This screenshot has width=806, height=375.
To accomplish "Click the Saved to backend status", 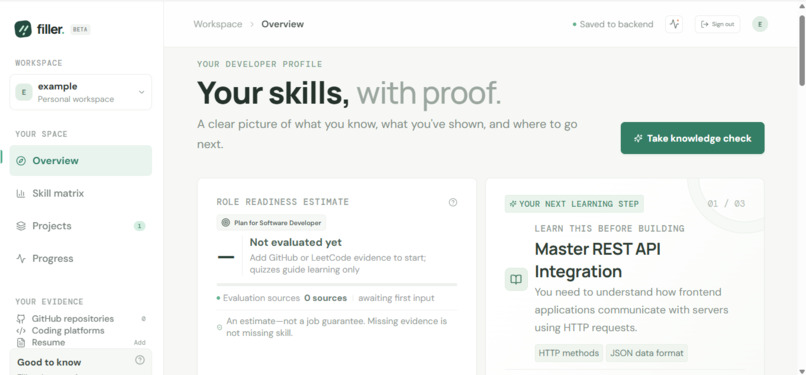I will click(613, 24).
